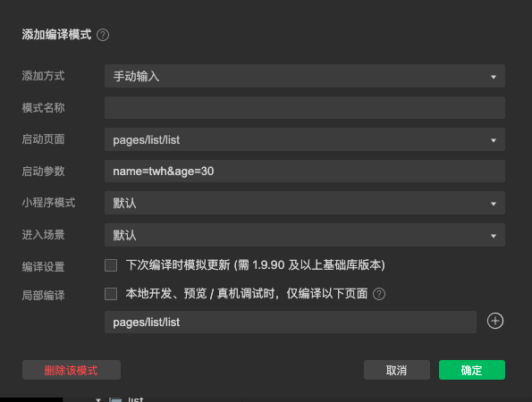Click the 局部编译 page path input field
Viewport: 532px width, 402px height.
tap(291, 322)
